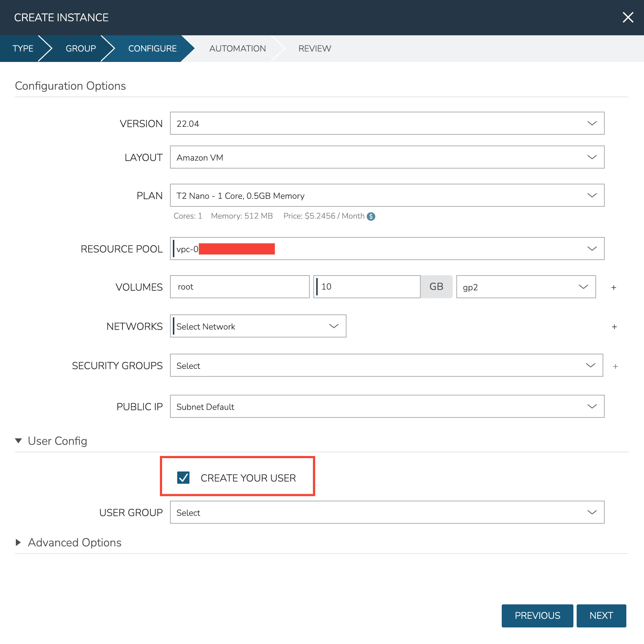Click the Next button
Viewport: 644px width, 644px height.
(x=601, y=616)
